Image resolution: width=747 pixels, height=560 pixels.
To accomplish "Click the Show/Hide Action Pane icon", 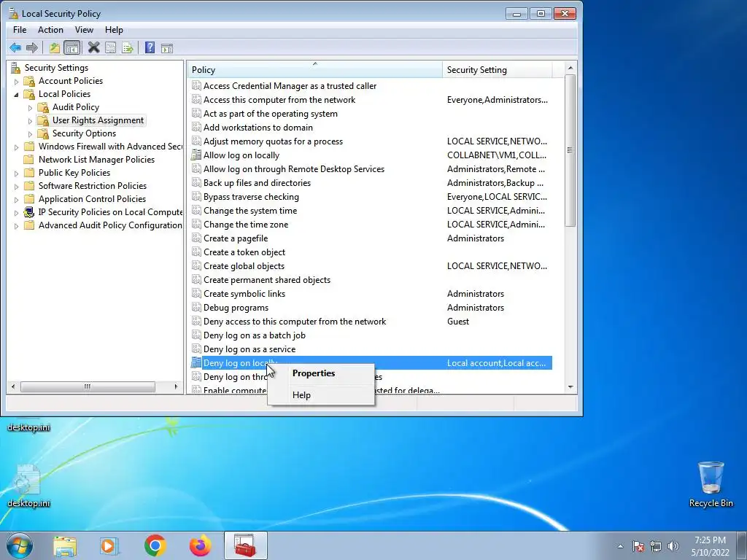I will (167, 47).
